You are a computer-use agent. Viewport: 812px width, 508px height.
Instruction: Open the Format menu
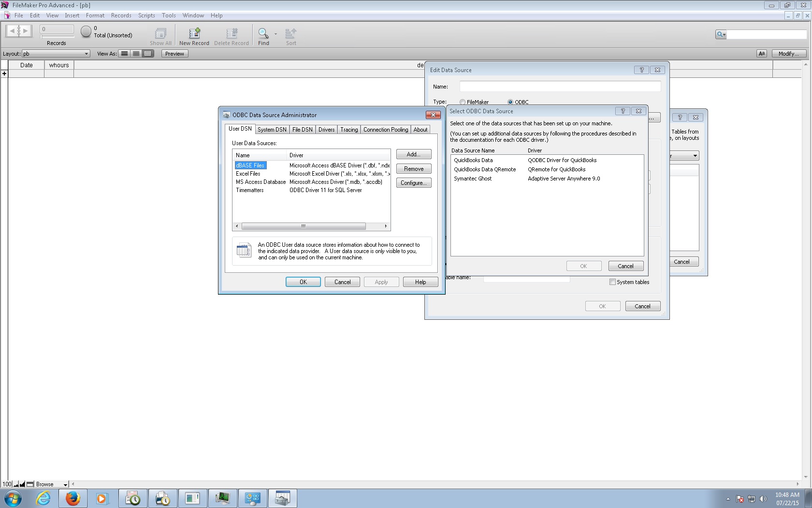[x=95, y=15]
